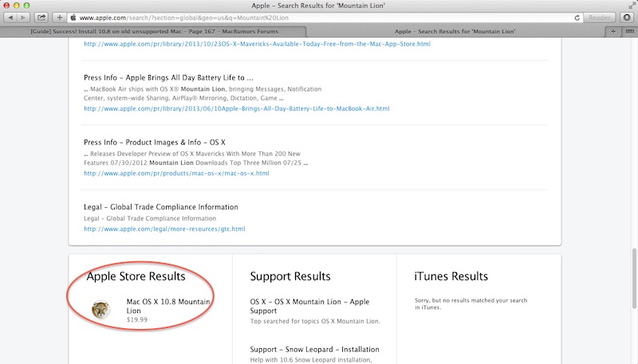This screenshot has height=364, width=638.
Task: Switch to the MacRumors Forums guide tab
Action: pyautogui.click(x=155, y=31)
